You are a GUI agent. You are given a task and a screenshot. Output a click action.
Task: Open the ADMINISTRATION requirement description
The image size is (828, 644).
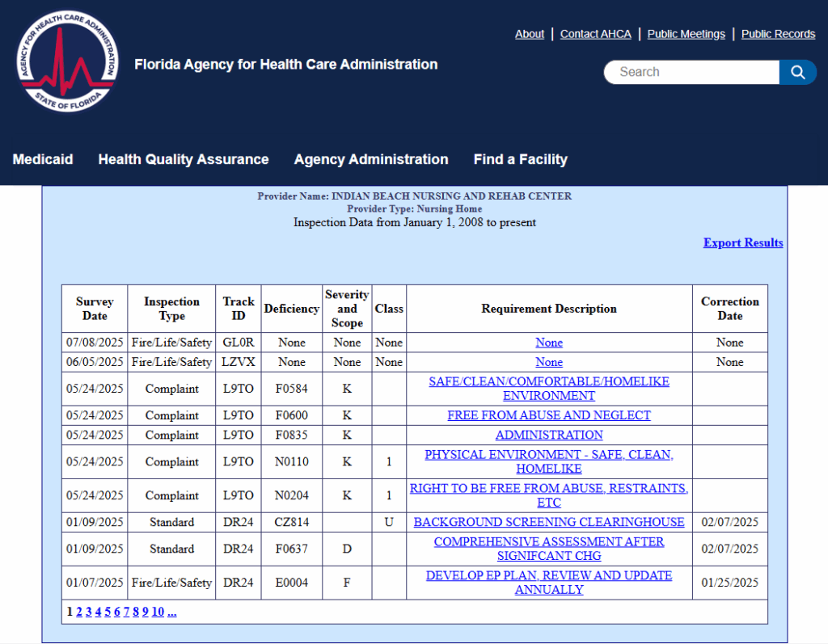coord(549,435)
